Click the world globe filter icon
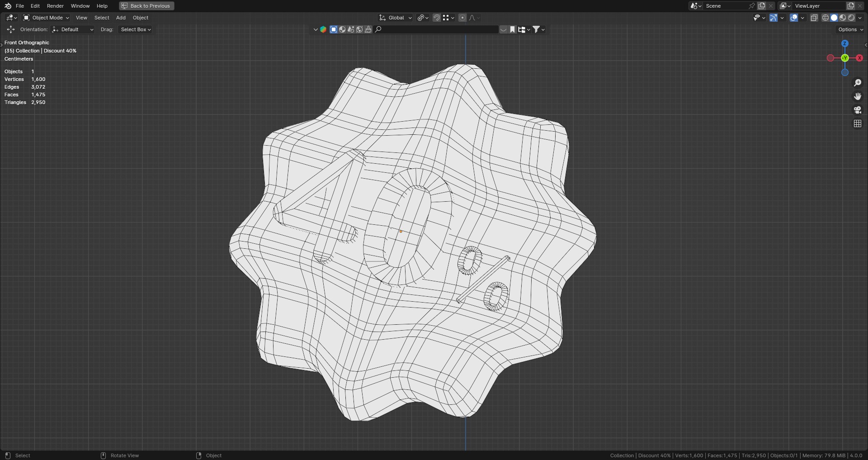Screen dimensions: 868x460 pyautogui.click(x=359, y=29)
